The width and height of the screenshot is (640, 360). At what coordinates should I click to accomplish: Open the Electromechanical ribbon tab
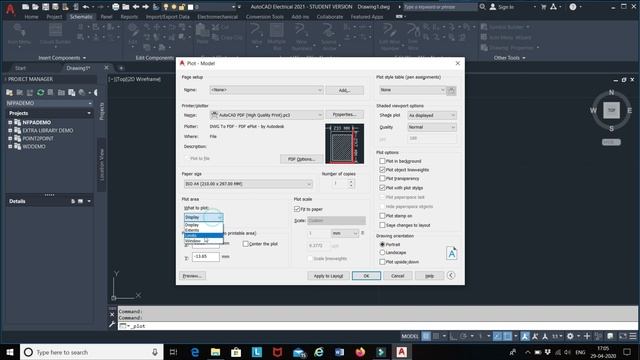tap(218, 17)
